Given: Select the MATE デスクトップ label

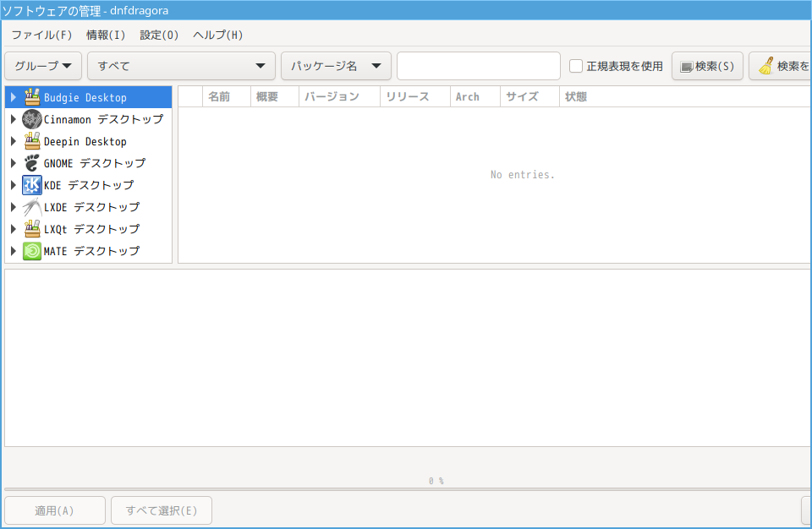Looking at the screenshot, I should point(91,251).
